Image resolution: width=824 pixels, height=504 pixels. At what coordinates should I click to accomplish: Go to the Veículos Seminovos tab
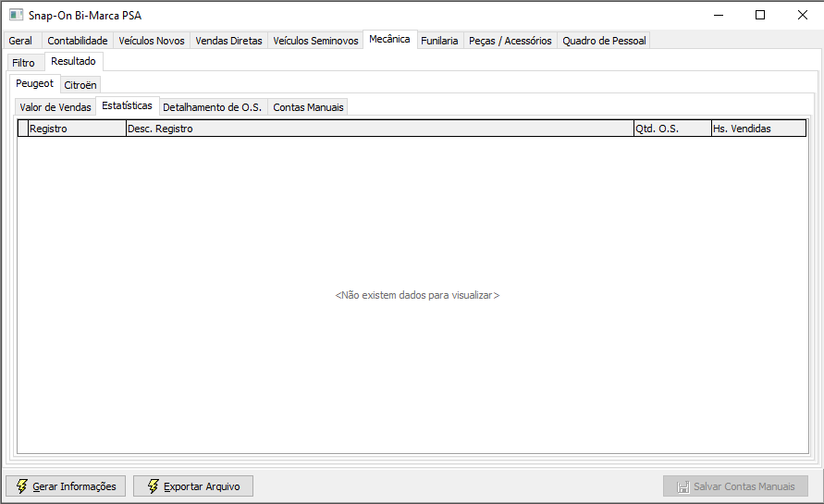click(x=315, y=41)
